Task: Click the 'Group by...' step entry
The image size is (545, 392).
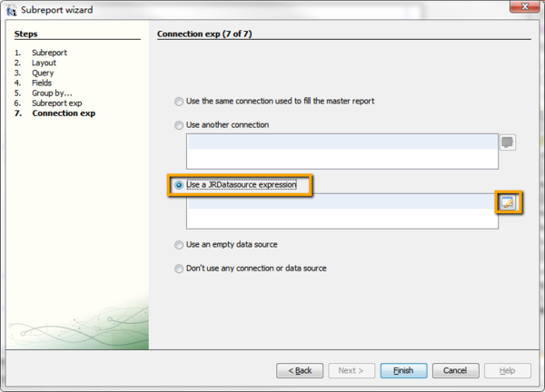Action: click(51, 93)
